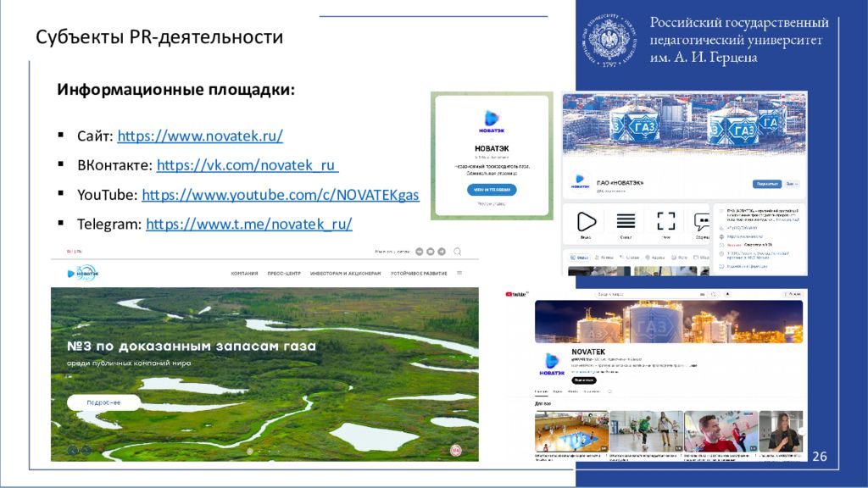The image size is (868, 488).
Task: Click the banner headline №3 по доказанным запасам газа
Action: pos(192,347)
